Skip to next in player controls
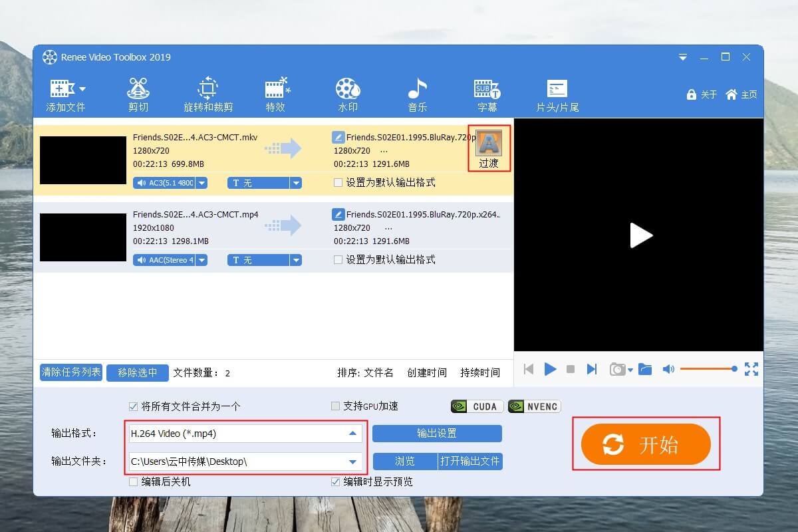This screenshot has width=798, height=532. 592,369
